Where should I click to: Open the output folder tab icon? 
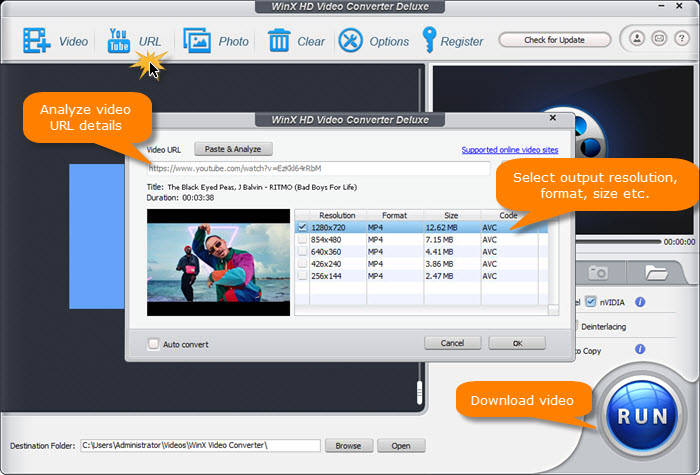coord(656,272)
